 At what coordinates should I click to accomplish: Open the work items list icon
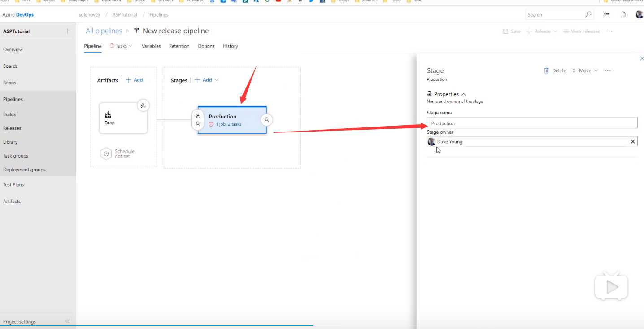tap(607, 14)
